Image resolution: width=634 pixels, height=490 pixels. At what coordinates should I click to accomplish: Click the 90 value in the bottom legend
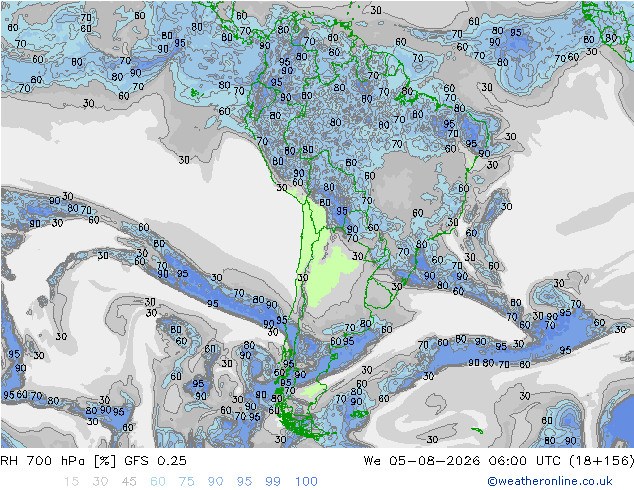click(x=216, y=482)
